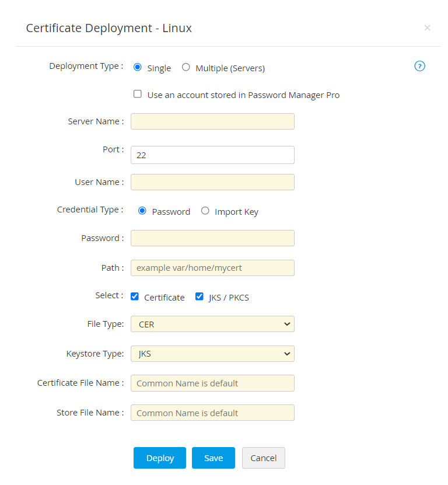Choose Import Key credential type

(205, 211)
